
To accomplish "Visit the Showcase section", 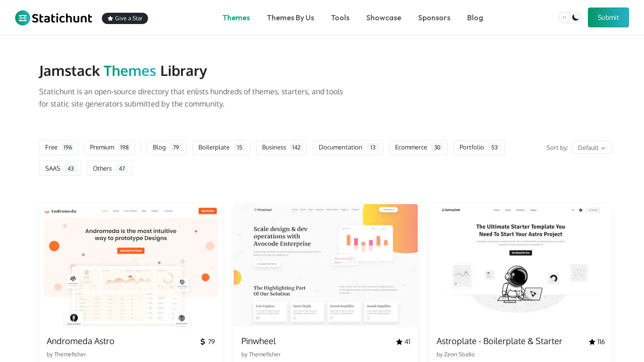I will (384, 17).
